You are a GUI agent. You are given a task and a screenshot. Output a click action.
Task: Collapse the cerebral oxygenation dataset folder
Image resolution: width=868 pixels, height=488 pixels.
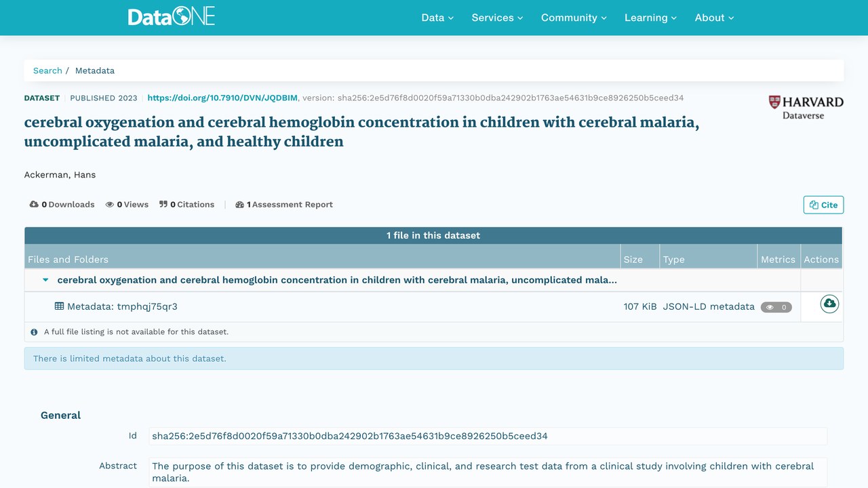point(45,280)
